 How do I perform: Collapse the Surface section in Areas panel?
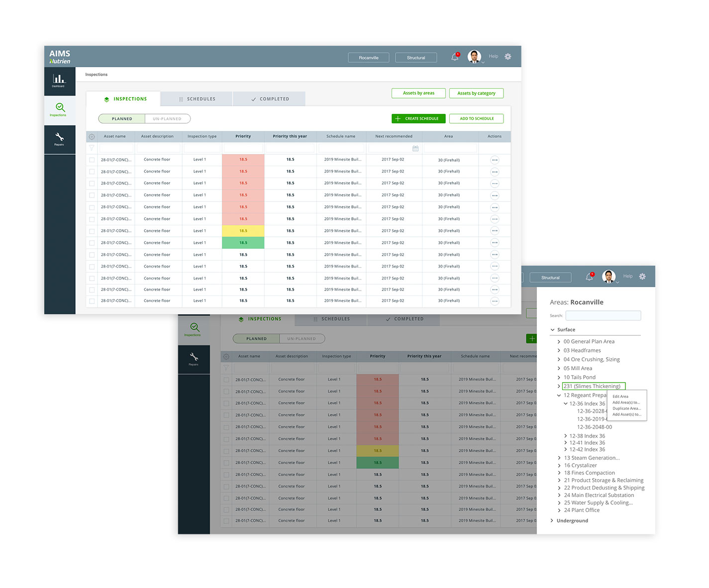[553, 330]
